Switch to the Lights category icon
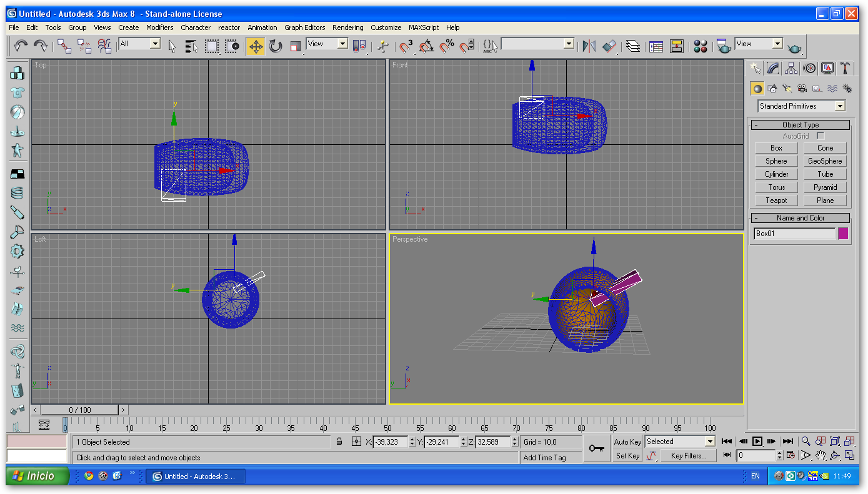This screenshot has height=494, width=868. [x=787, y=89]
